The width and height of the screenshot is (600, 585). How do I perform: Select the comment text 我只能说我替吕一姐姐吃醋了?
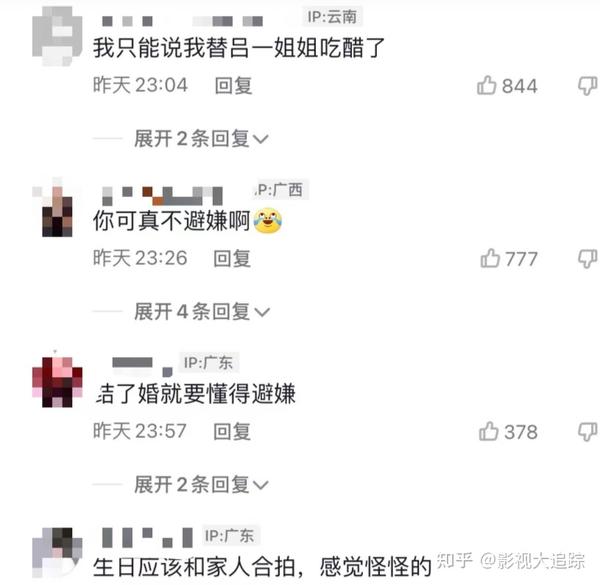click(x=239, y=48)
